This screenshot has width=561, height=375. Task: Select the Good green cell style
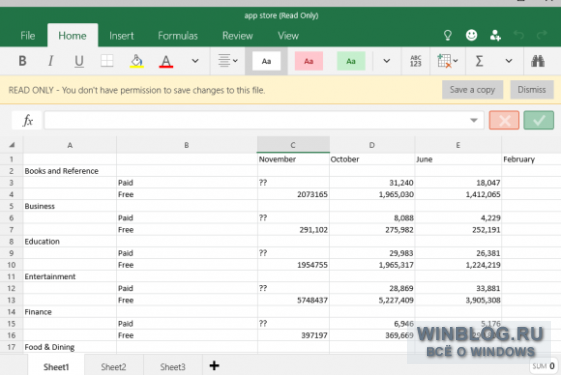pyautogui.click(x=351, y=61)
